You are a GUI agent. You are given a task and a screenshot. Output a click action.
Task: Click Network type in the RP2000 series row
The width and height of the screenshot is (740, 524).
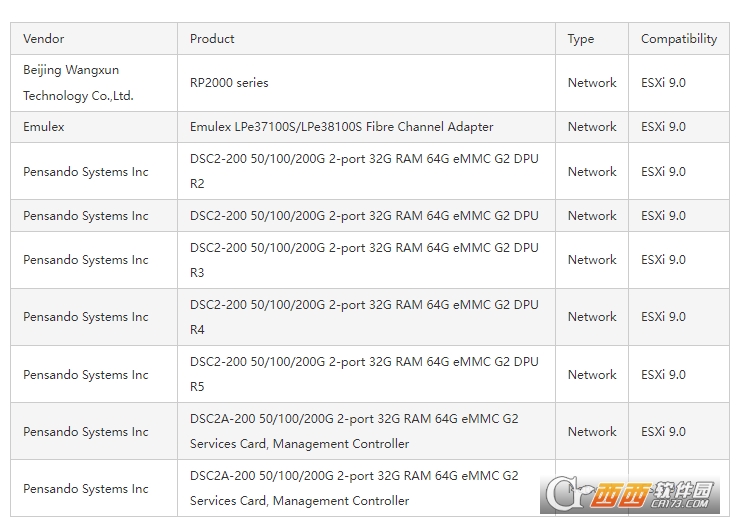[x=592, y=83]
